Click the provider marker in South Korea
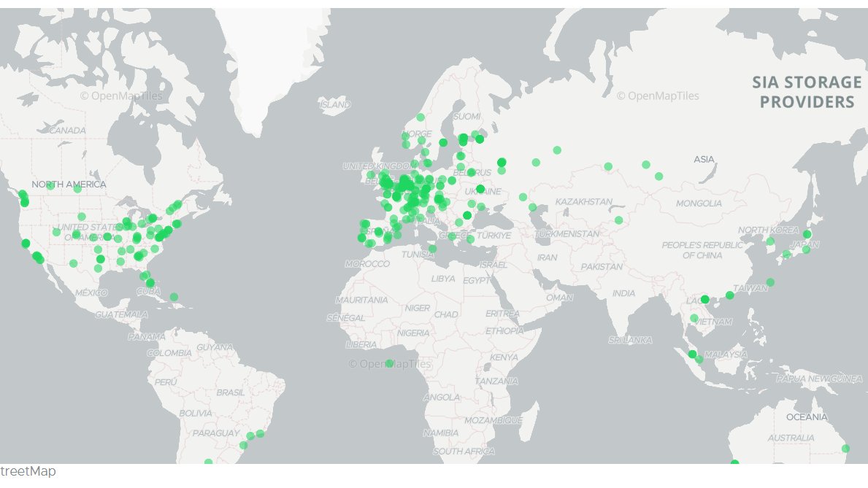The height and width of the screenshot is (488, 868). (770, 241)
